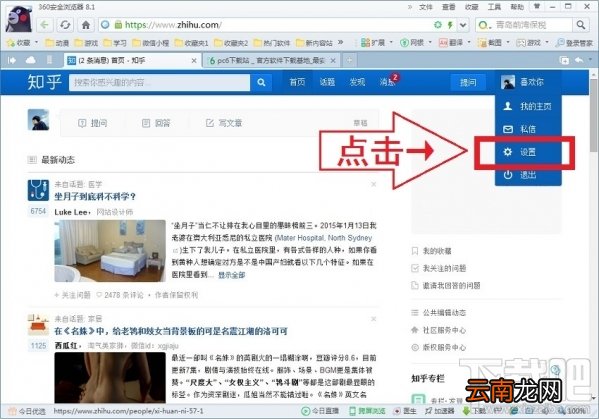Open the 收藏夹1 bookmark folder
This screenshot has width=599, height=419.
coord(191,43)
